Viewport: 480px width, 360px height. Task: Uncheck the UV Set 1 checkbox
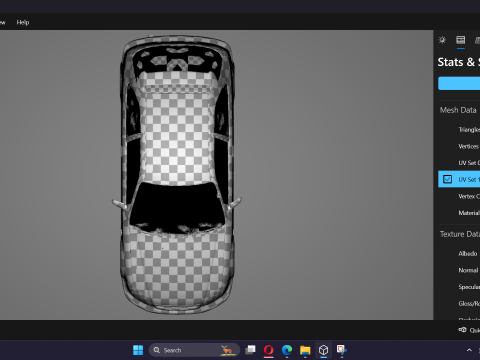(447, 179)
